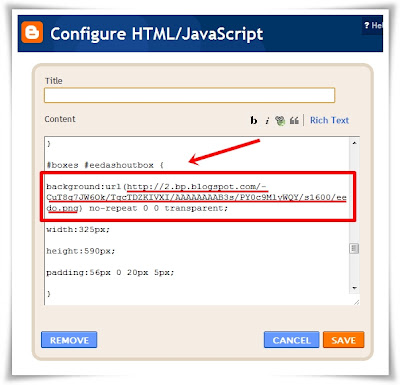This screenshot has width=400, height=385.
Task: Click scrollbar up arrow in content box
Action: click(354, 143)
